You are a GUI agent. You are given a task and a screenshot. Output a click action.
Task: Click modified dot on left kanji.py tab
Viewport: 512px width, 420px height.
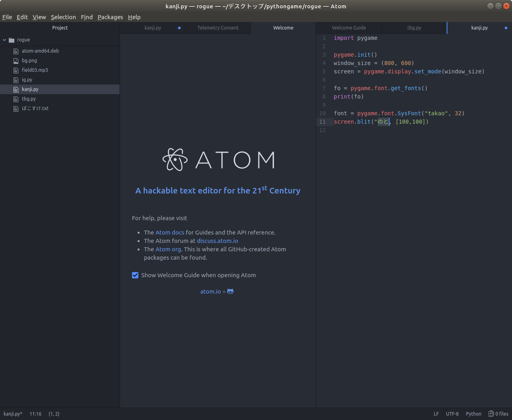(x=179, y=28)
